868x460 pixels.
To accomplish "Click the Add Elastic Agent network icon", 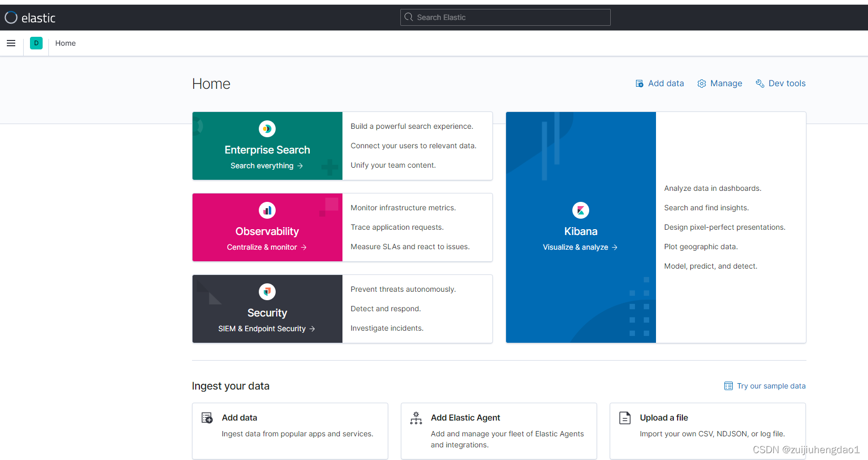I will point(416,418).
